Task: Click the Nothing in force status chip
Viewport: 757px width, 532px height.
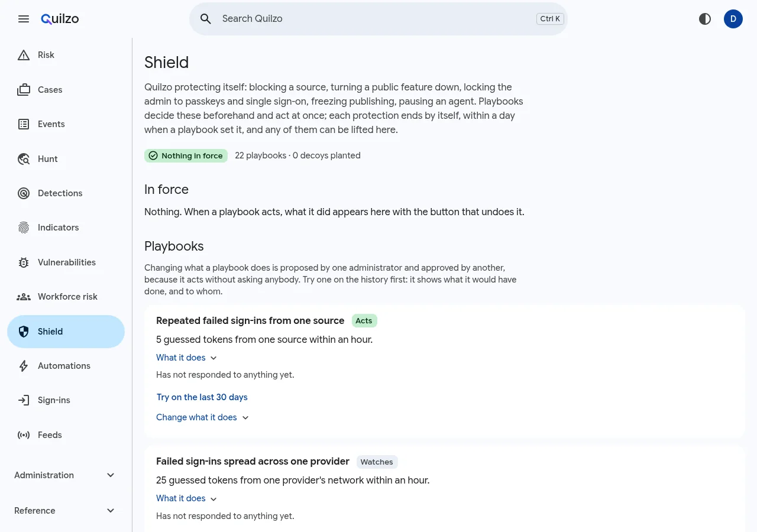Action: pyautogui.click(x=186, y=155)
